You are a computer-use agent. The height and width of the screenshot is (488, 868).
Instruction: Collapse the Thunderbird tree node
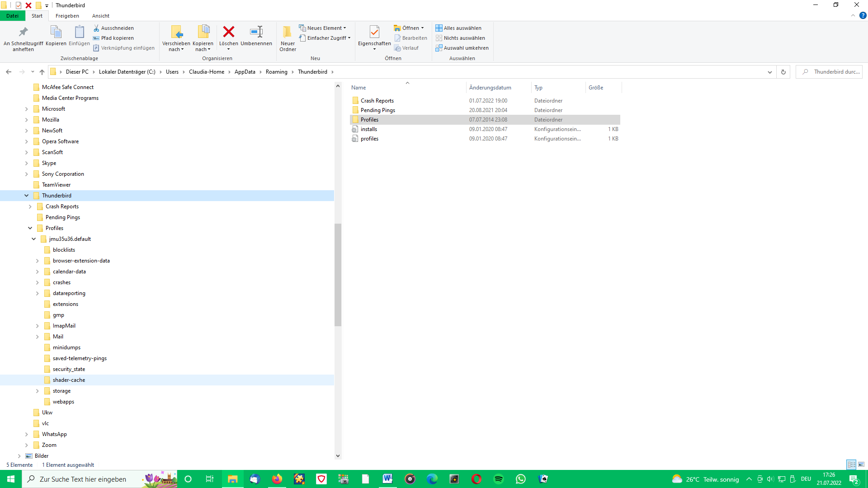tap(26, 196)
